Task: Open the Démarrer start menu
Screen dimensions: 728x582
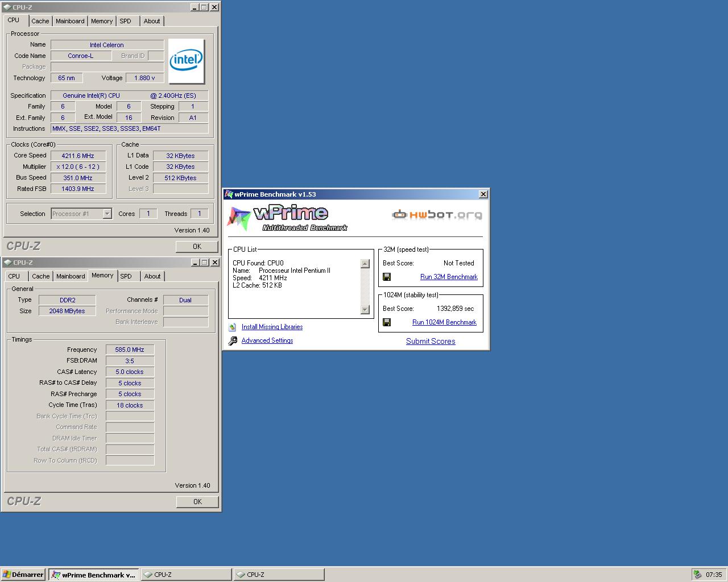Action: pyautogui.click(x=23, y=575)
